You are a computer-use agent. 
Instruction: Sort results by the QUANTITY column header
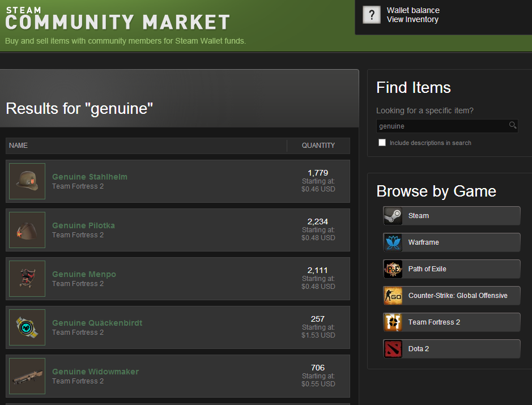tap(318, 146)
